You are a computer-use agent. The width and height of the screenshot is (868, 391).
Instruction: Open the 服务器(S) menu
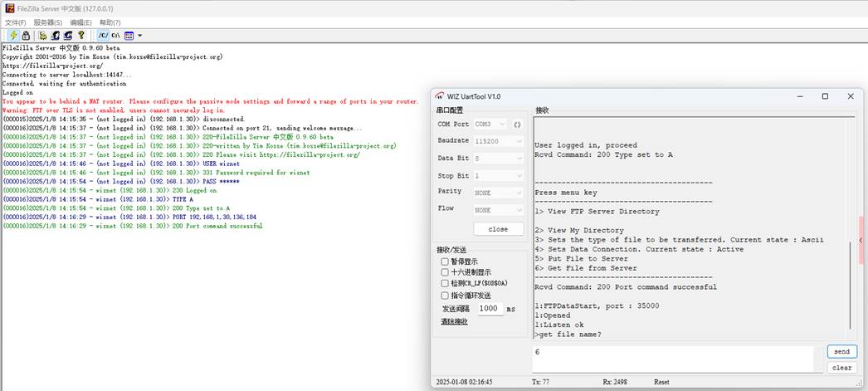click(48, 22)
